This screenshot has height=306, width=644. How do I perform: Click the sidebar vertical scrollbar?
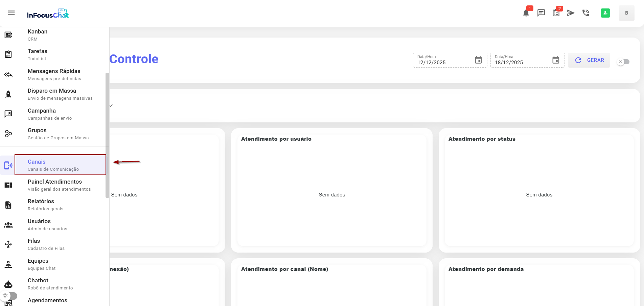click(107, 135)
